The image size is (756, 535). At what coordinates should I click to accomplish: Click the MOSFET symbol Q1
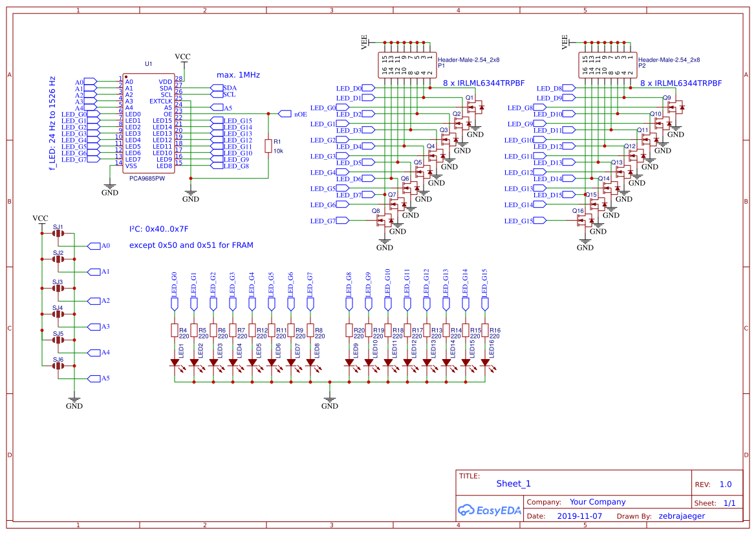tap(472, 105)
